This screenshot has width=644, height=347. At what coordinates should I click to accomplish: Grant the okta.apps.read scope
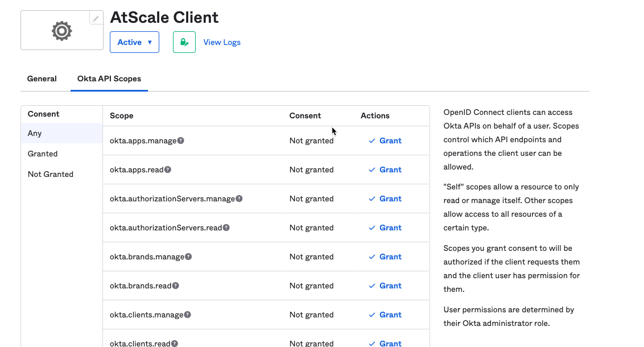pyautogui.click(x=385, y=170)
